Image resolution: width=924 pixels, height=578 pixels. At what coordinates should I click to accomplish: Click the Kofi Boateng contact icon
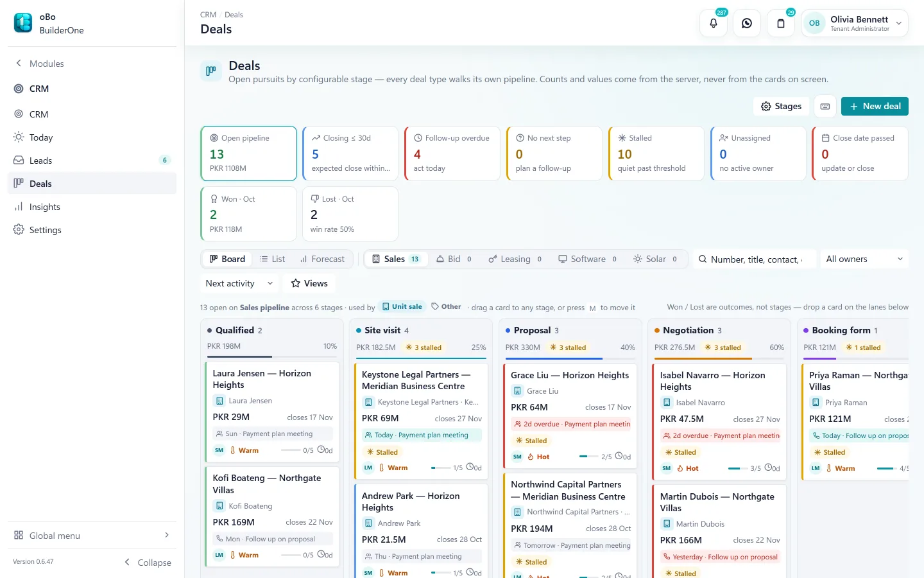click(x=219, y=506)
